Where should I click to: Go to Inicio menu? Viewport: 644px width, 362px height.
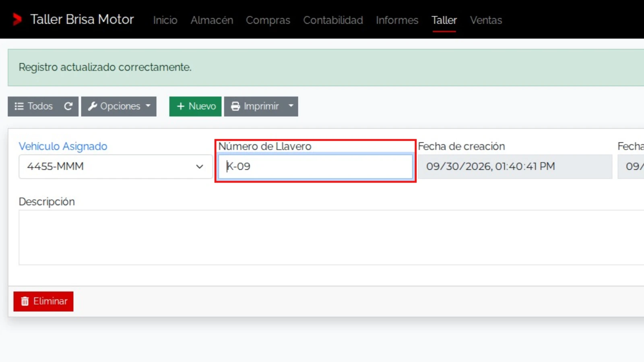coord(165,20)
